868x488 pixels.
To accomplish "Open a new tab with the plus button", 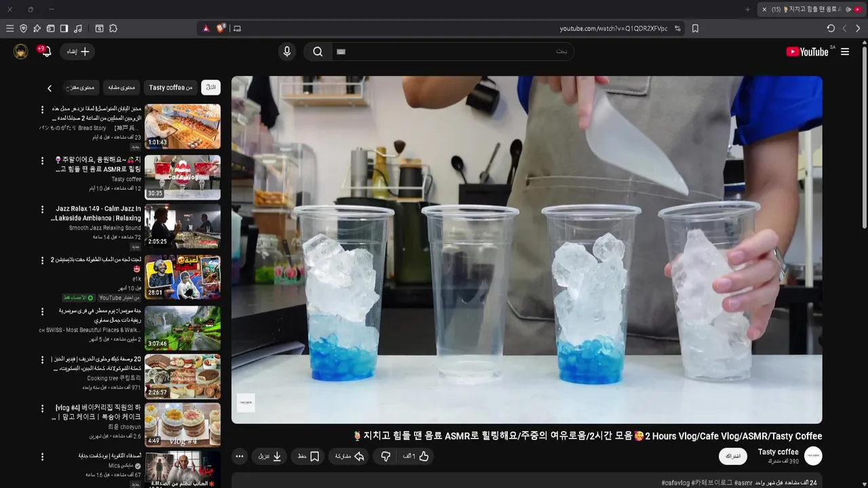I will click(x=747, y=9).
